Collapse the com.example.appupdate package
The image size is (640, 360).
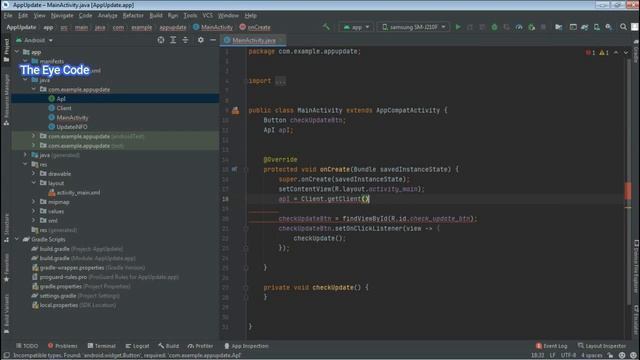(x=34, y=89)
